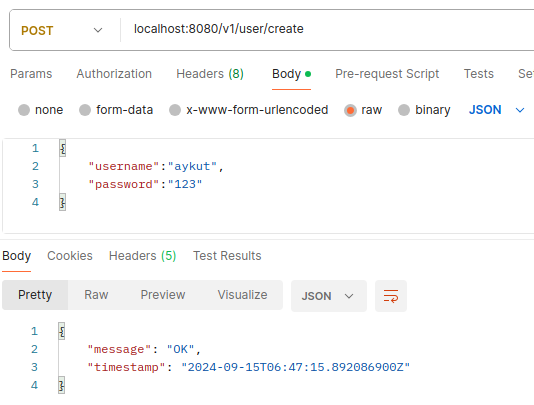Collapse the response opening brace on line 1
The height and width of the screenshot is (405, 534).
(x=61, y=331)
